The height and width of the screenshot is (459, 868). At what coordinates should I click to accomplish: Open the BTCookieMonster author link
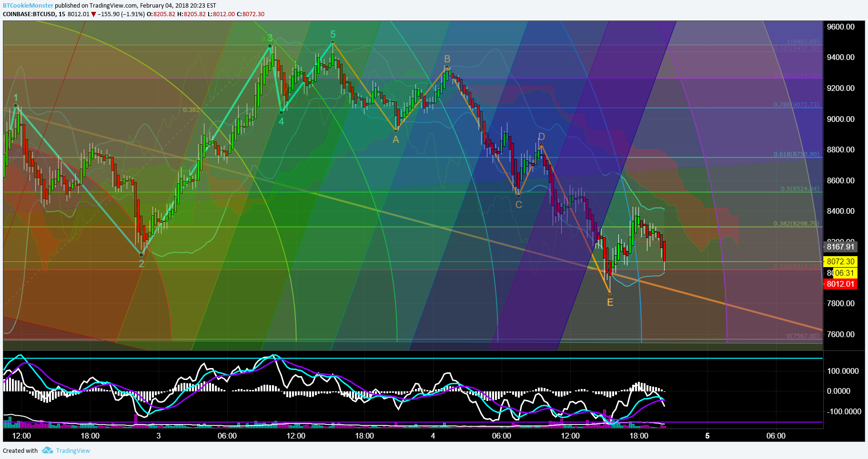tap(28, 6)
